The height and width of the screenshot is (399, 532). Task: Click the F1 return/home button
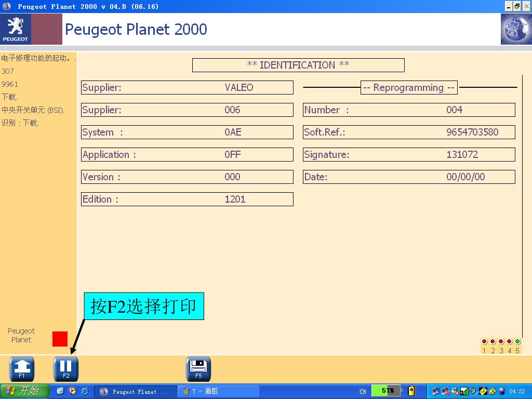pyautogui.click(x=21, y=369)
